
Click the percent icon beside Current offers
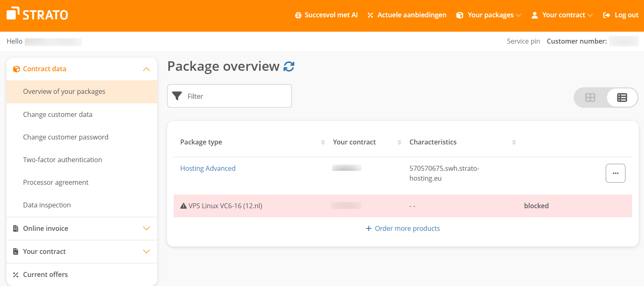point(16,274)
